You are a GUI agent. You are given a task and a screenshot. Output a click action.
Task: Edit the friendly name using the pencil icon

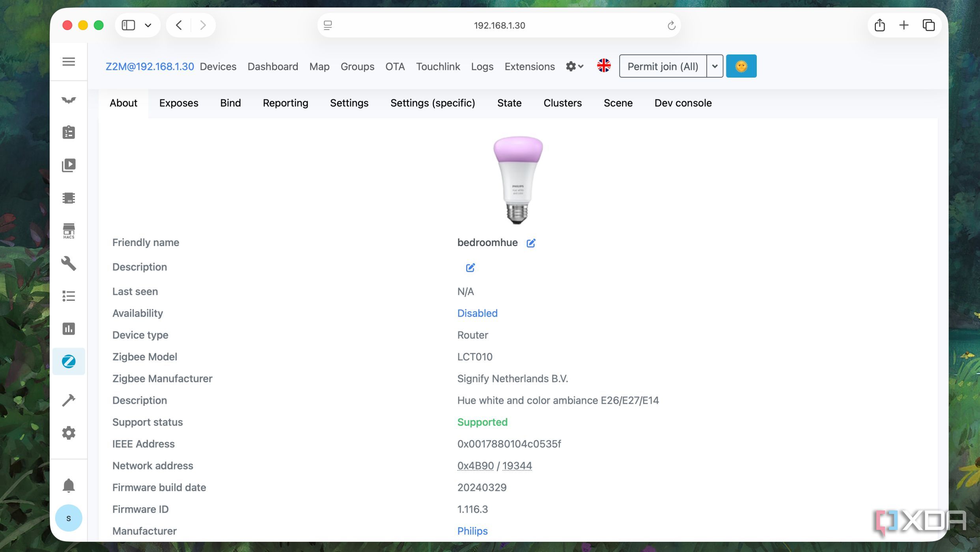530,243
